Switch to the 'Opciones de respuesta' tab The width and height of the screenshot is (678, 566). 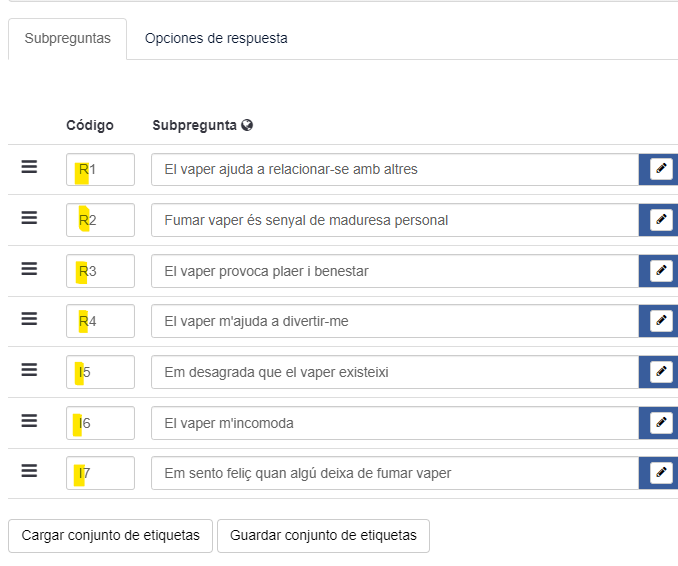(216, 39)
